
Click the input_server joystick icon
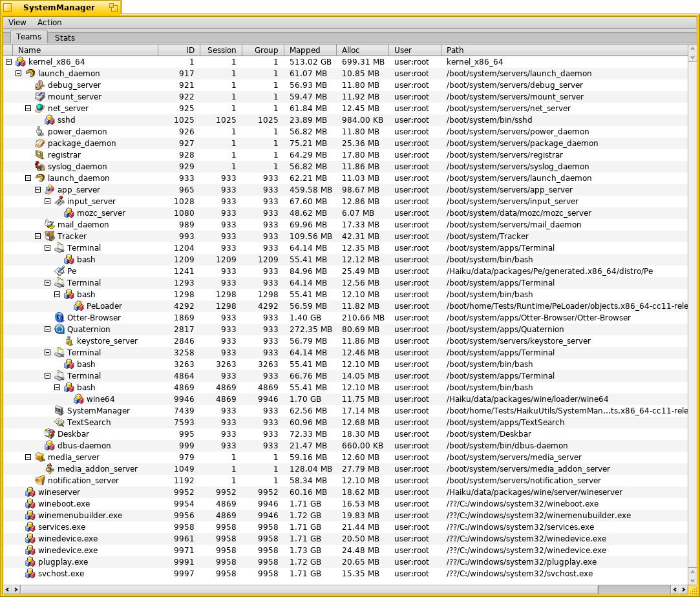tap(59, 201)
